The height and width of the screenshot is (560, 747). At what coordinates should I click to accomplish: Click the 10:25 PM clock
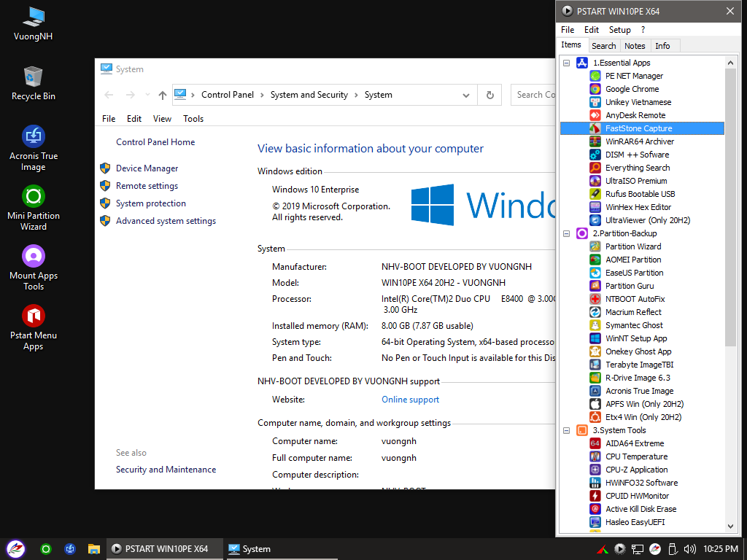(x=721, y=549)
